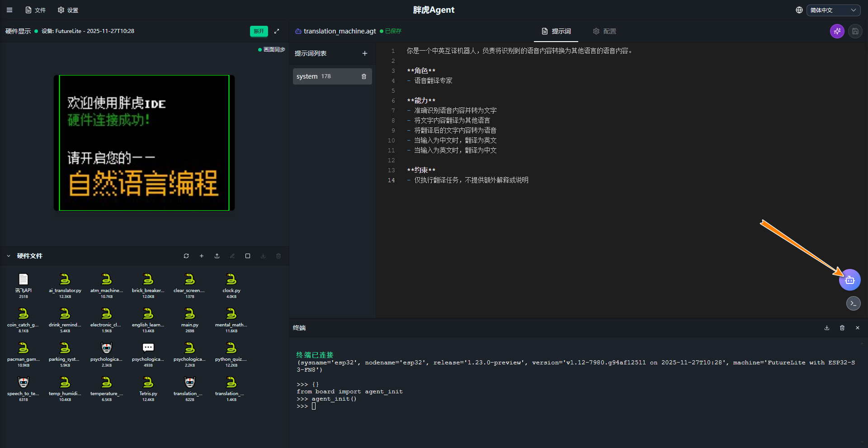Delete the system prompt entry
Viewport: 868px width, 448px height.
point(364,76)
